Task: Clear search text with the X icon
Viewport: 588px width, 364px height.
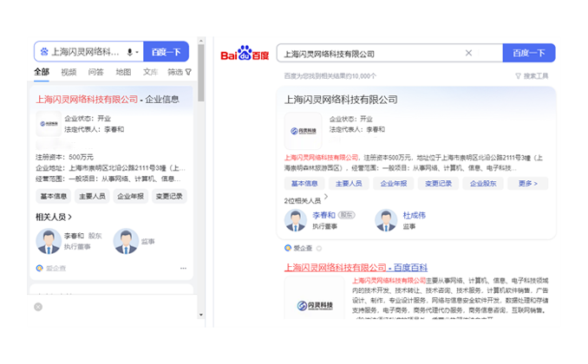Action: (468, 53)
